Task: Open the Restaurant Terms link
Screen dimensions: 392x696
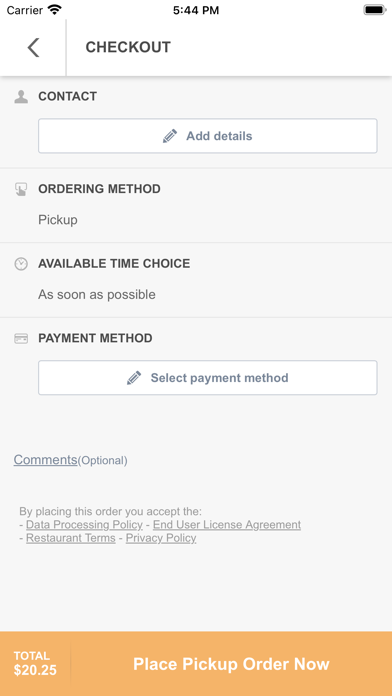Action: tap(71, 538)
